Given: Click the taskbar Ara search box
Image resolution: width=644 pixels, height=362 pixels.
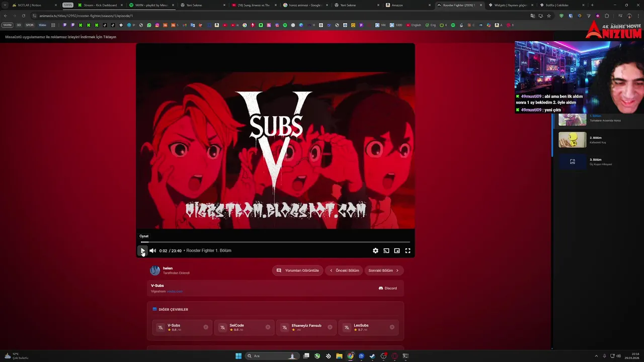Looking at the screenshot, I should [271, 356].
